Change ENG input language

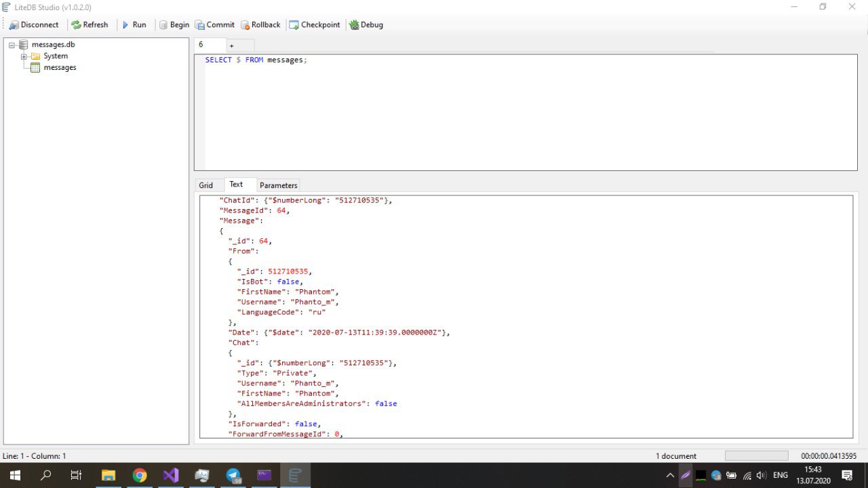pyautogui.click(x=781, y=475)
